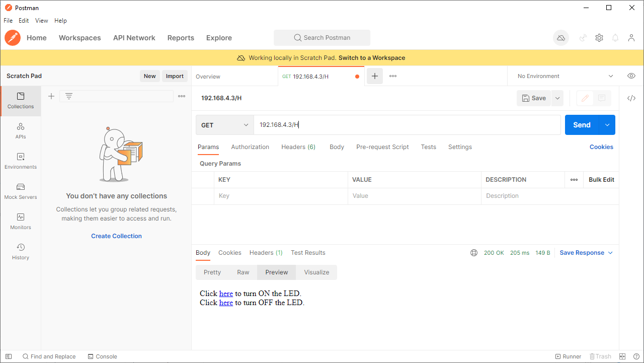Image resolution: width=644 pixels, height=363 pixels.
Task: Open the Pre-request Script tab
Action: click(x=382, y=147)
